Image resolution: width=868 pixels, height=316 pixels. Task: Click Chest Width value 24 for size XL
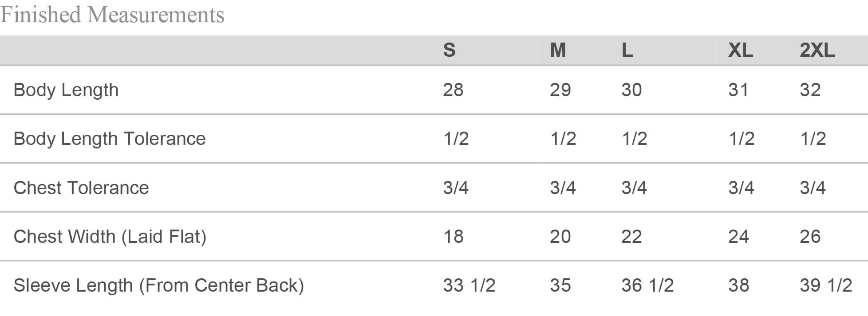pos(738,237)
